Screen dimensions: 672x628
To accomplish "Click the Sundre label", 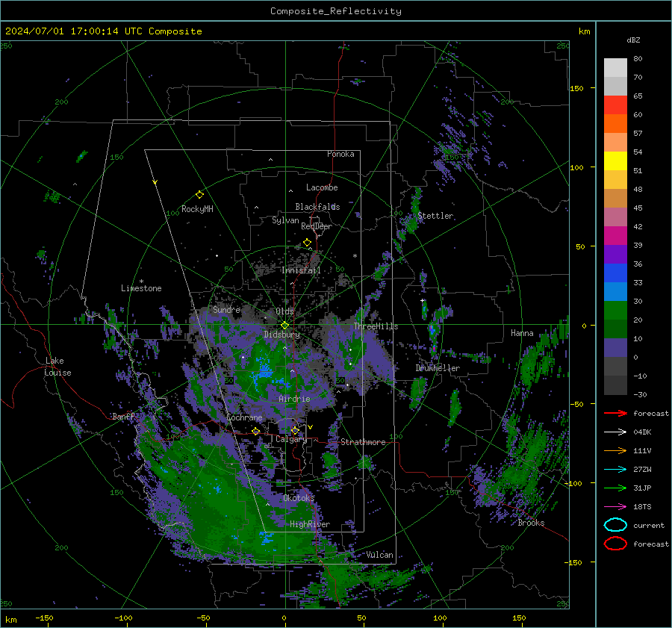I will pyautogui.click(x=226, y=309).
